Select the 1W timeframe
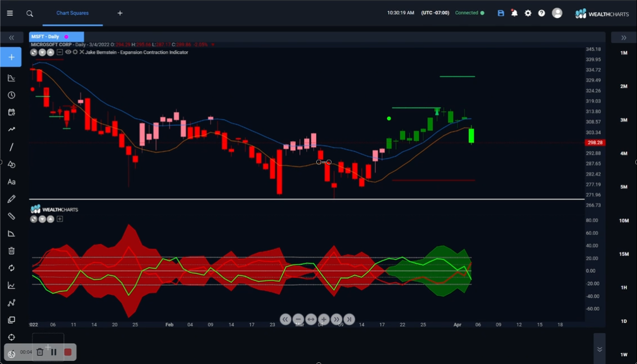The width and height of the screenshot is (637, 364). point(623,354)
